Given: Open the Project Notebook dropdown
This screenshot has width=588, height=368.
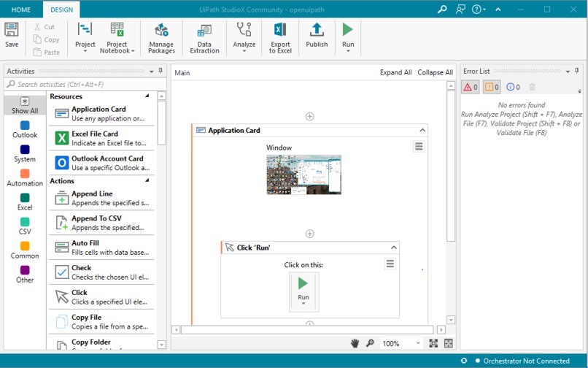Looking at the screenshot, I should (x=117, y=37).
